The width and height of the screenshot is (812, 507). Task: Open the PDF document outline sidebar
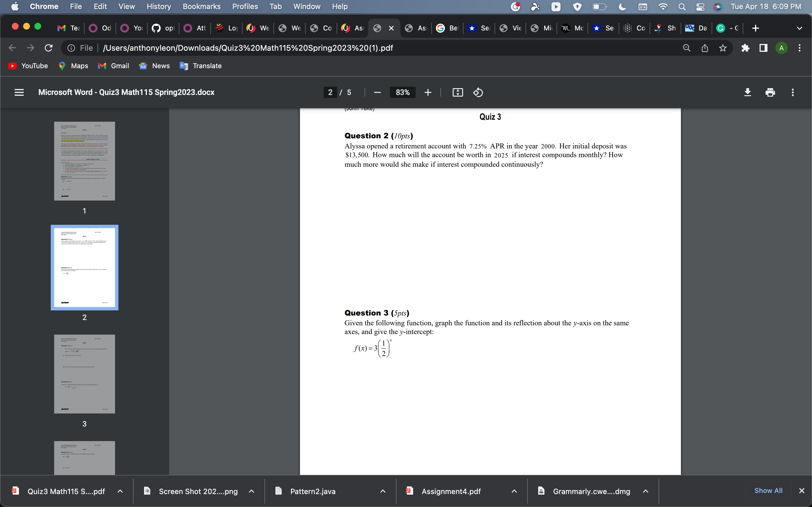pyautogui.click(x=19, y=92)
